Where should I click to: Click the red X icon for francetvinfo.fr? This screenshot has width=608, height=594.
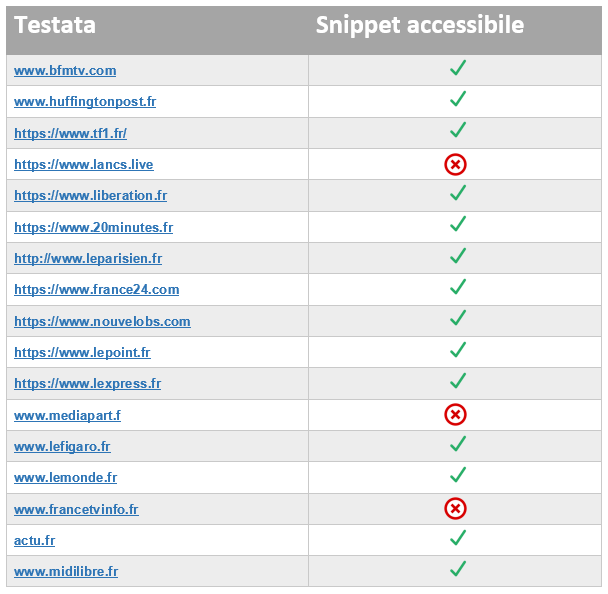455,508
